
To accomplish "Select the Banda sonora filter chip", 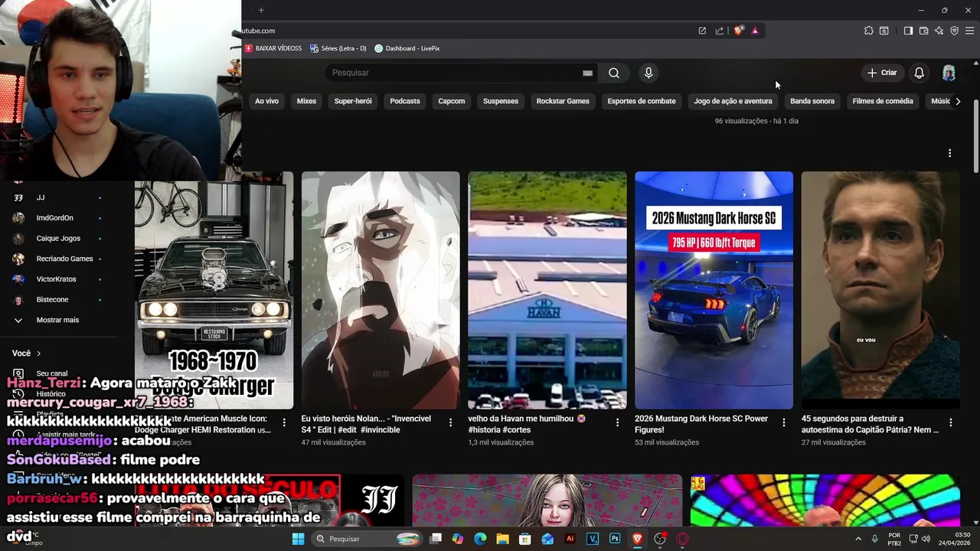I will 812,101.
